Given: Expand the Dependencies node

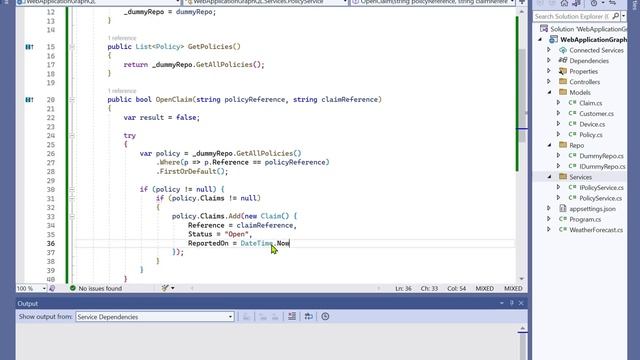Looking at the screenshot, I should (549, 60).
